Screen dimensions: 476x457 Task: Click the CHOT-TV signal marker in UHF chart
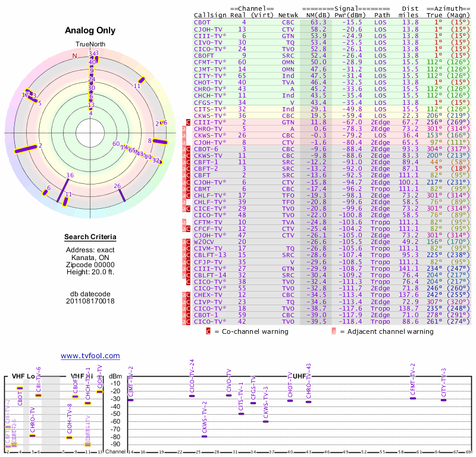tap(290, 400)
